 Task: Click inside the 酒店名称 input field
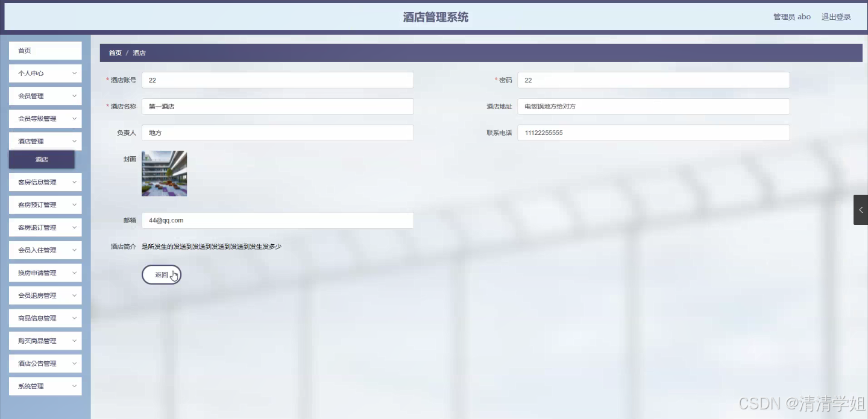(x=277, y=106)
